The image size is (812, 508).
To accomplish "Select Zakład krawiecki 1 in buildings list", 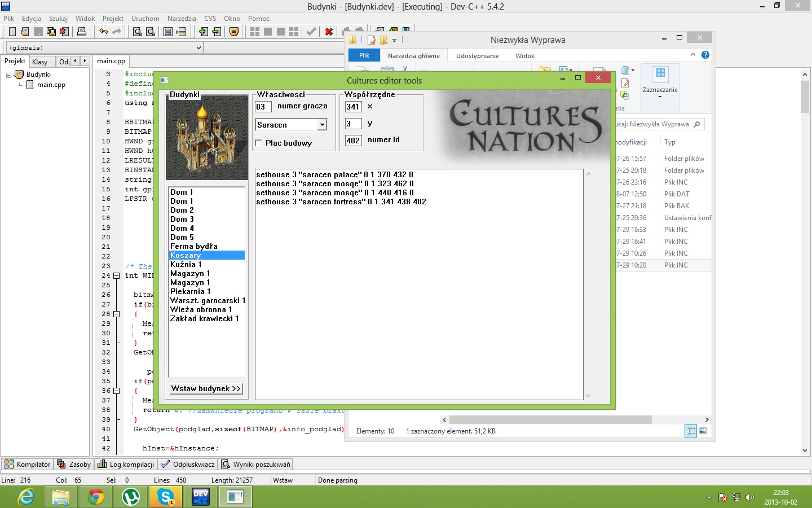I will (206, 318).
